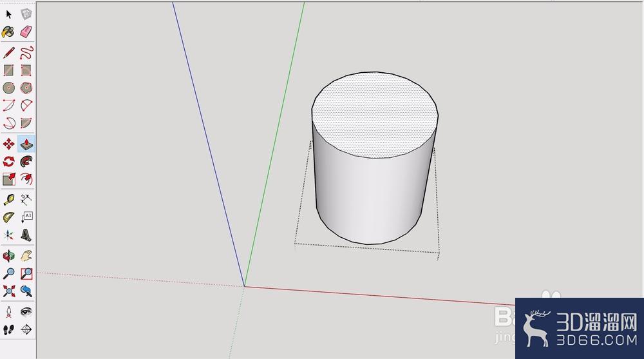644x359 pixels.
Task: Select the Offset tool
Action: tap(26, 179)
